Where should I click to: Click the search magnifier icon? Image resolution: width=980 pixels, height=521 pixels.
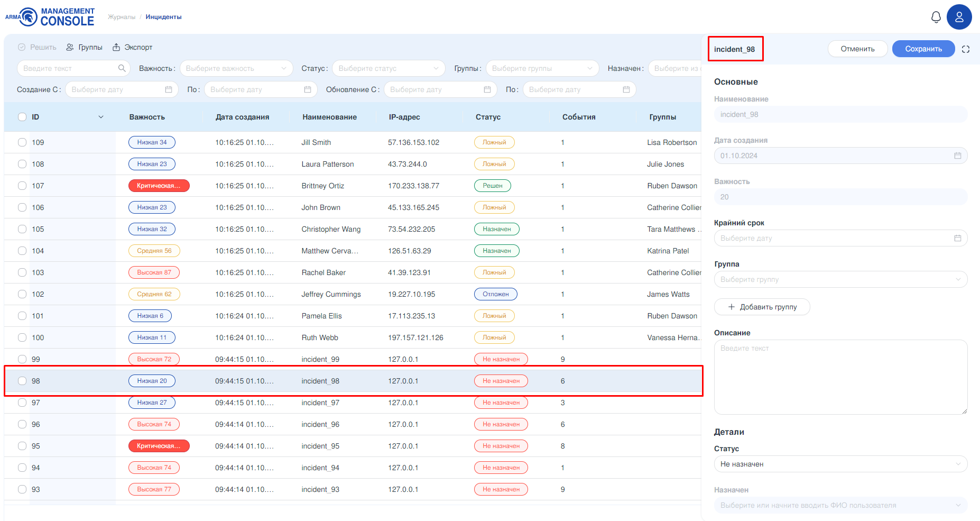122,68
